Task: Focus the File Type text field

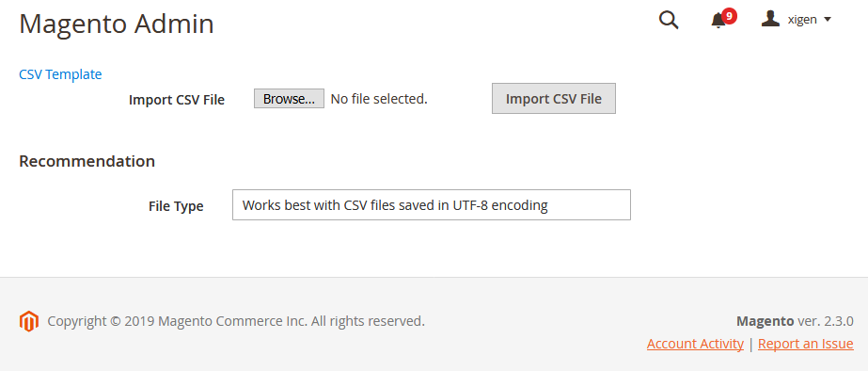Action: point(432,205)
